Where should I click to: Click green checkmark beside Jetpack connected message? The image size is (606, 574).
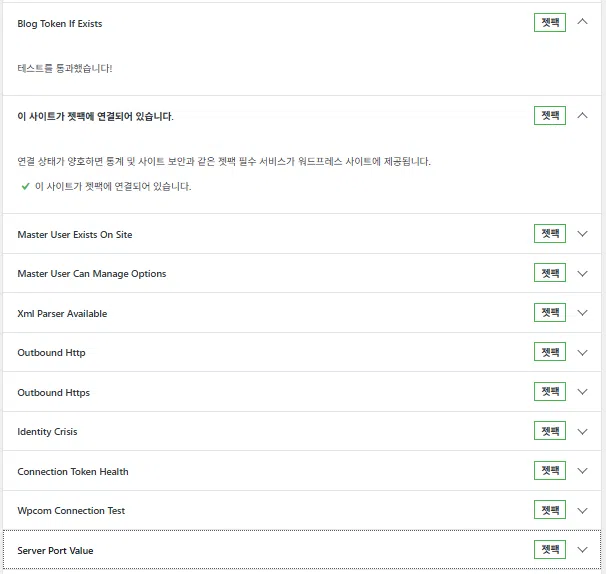tap(26, 187)
